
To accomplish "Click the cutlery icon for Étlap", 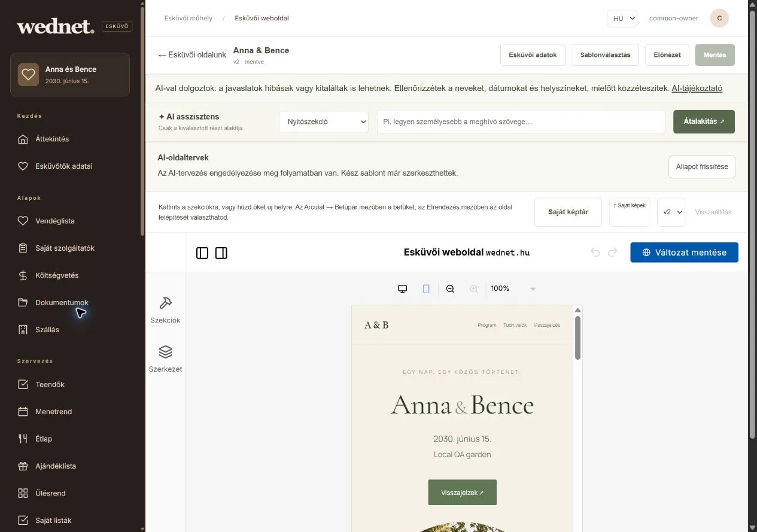I will click(23, 439).
